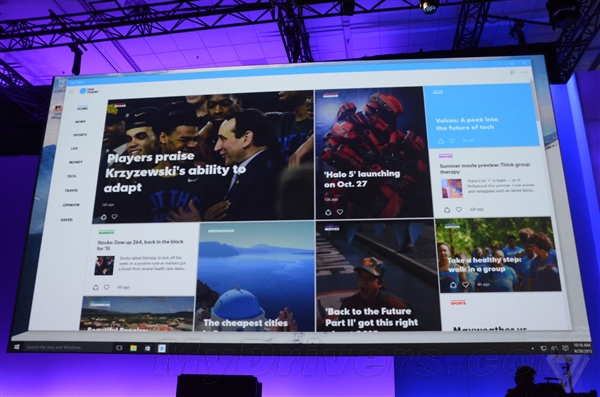Screen dimensions: 600x397
Task: Open the Caribbean landscape article tile
Action: pyautogui.click(x=137, y=313)
